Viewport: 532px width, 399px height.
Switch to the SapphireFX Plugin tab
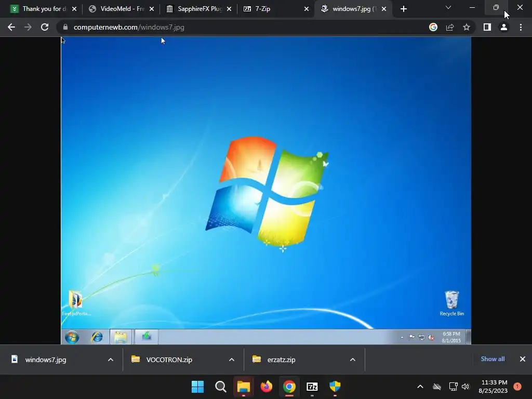point(199,9)
